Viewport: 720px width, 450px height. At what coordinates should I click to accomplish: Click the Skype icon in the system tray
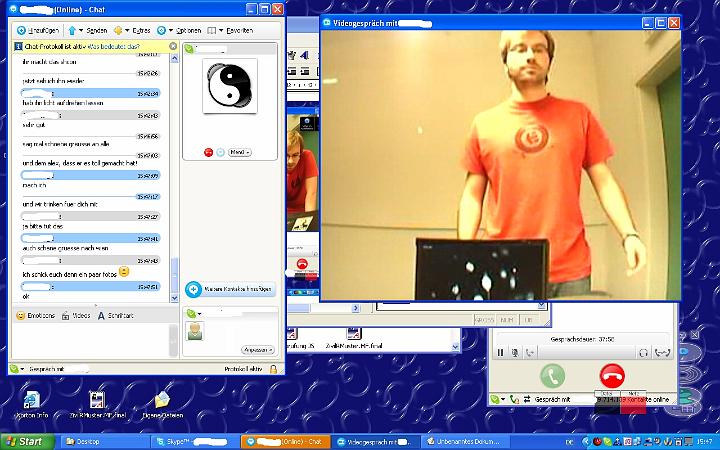(x=608, y=442)
